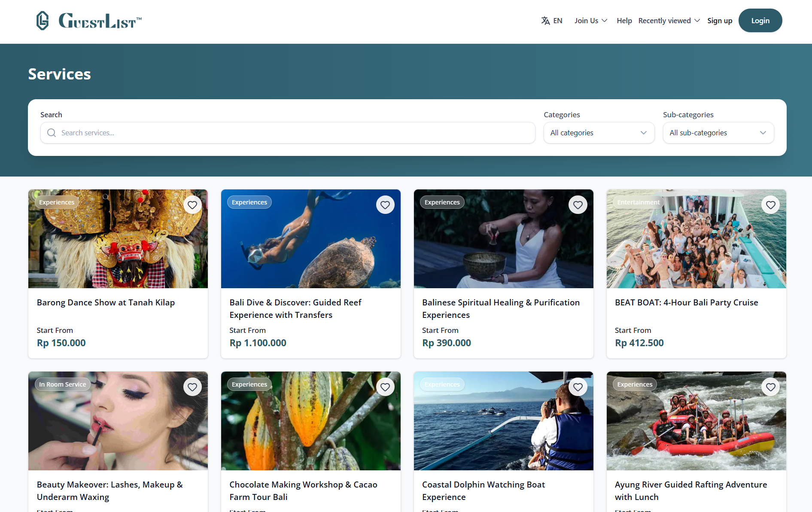This screenshot has width=812, height=512.
Task: Open the All categories dropdown
Action: [599, 133]
